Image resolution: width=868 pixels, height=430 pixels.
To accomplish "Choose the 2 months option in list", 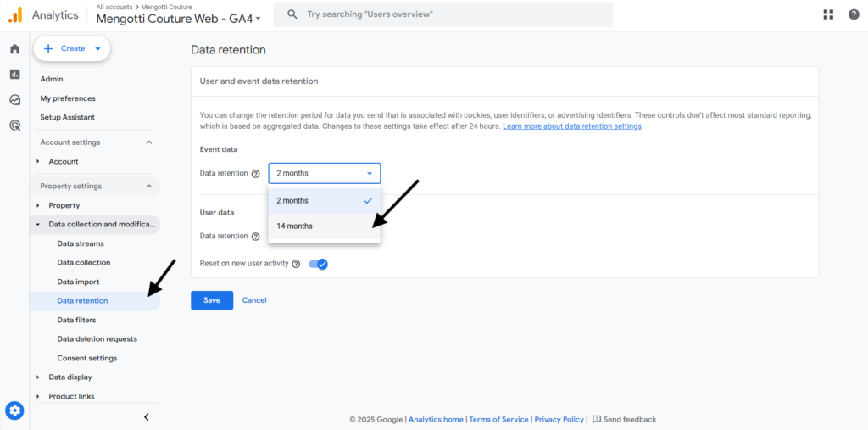I will [325, 201].
